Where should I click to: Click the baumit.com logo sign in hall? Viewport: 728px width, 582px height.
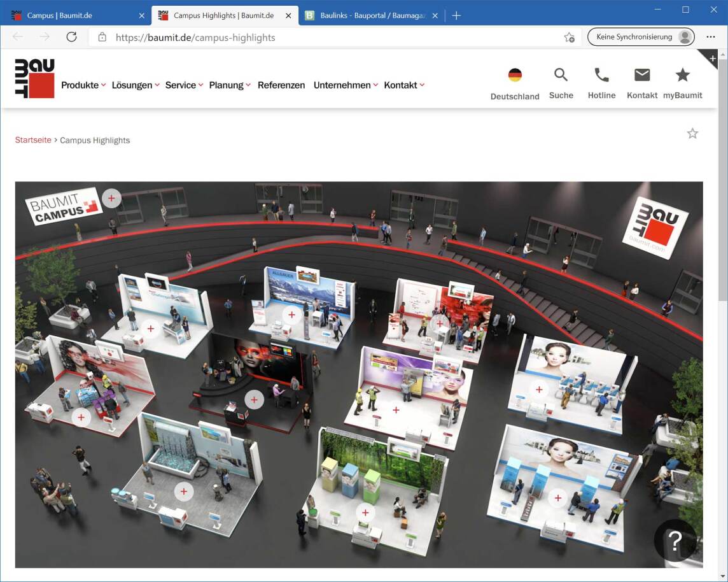point(655,228)
